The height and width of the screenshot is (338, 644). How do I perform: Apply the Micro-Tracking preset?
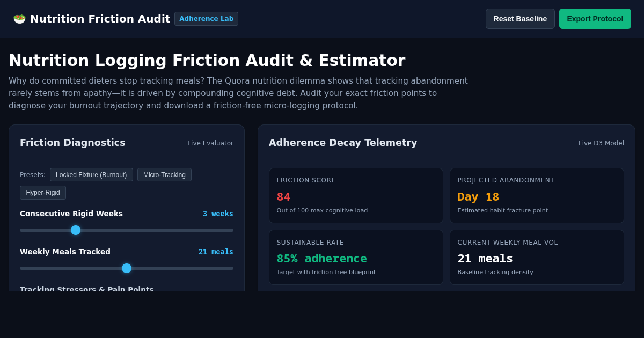tap(164, 175)
